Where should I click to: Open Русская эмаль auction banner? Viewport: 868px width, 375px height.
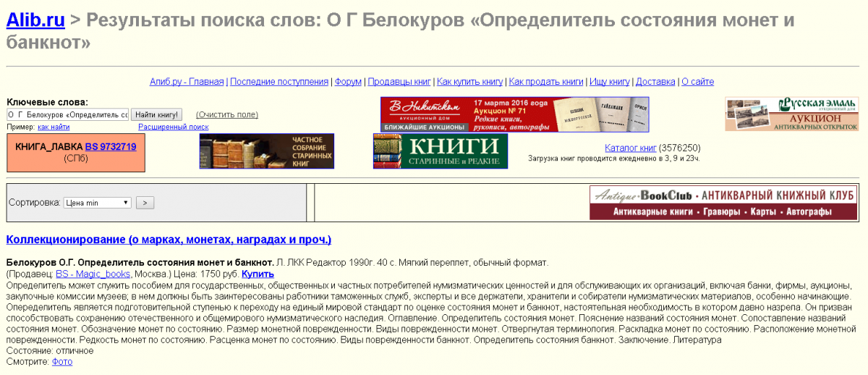[792, 114]
